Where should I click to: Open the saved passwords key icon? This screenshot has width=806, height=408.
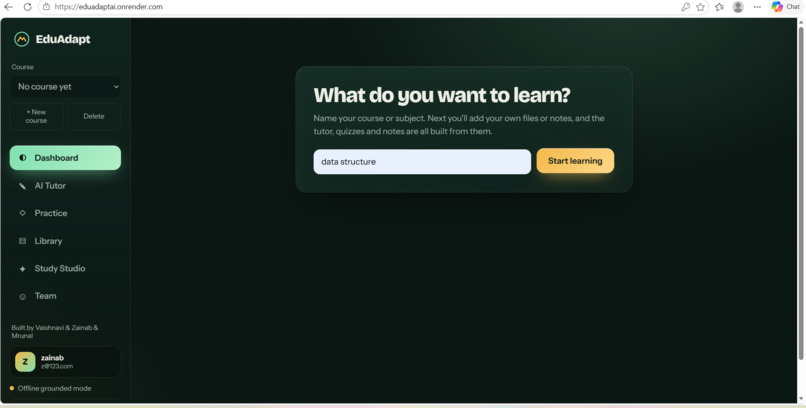click(685, 7)
